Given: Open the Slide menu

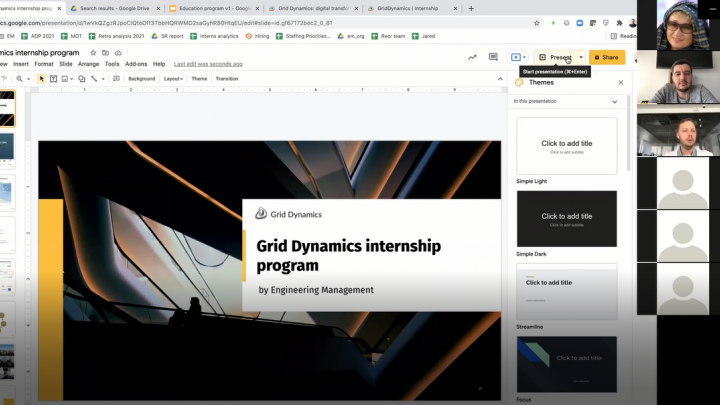Looking at the screenshot, I should 66,64.
